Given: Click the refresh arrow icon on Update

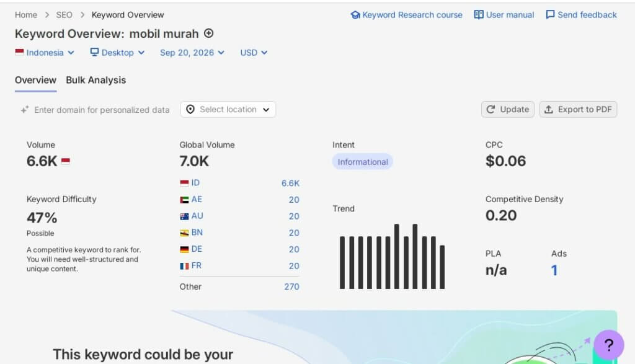Looking at the screenshot, I should 491,109.
